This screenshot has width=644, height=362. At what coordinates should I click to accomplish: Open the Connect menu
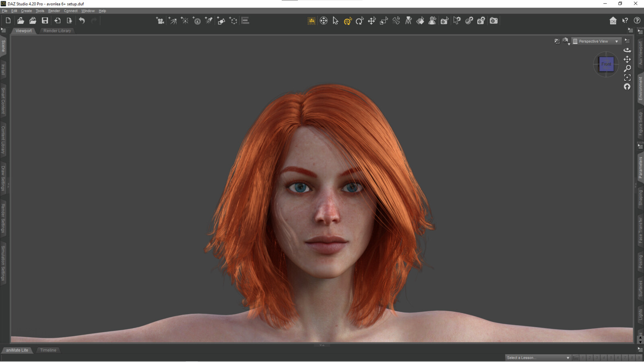pos(70,11)
